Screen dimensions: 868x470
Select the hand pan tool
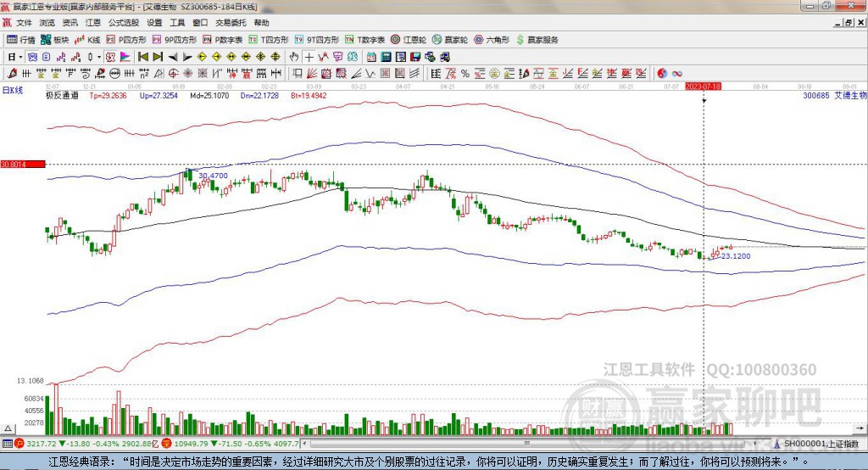coord(293,57)
